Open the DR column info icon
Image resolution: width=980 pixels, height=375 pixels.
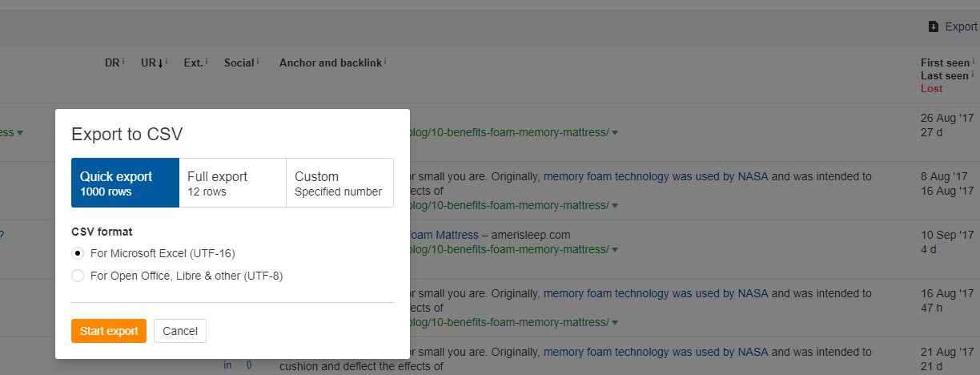pyautogui.click(x=123, y=61)
